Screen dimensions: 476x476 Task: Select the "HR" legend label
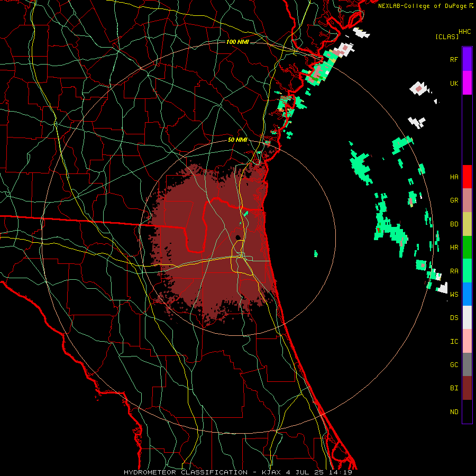454,248
